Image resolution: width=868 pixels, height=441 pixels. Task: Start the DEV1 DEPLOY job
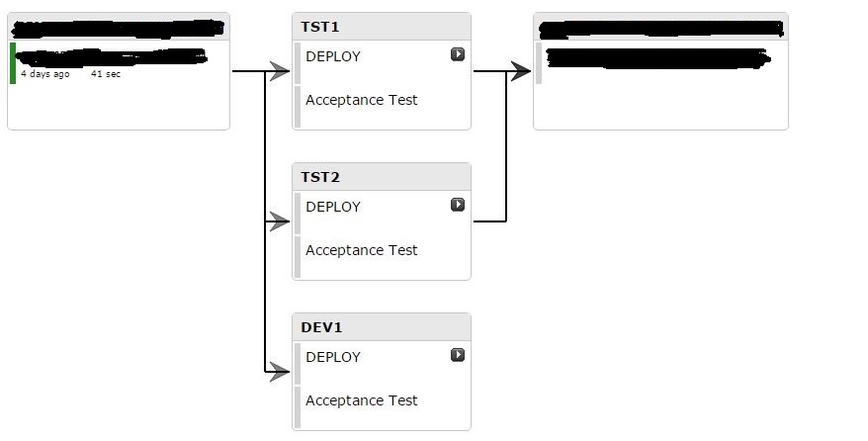click(458, 355)
